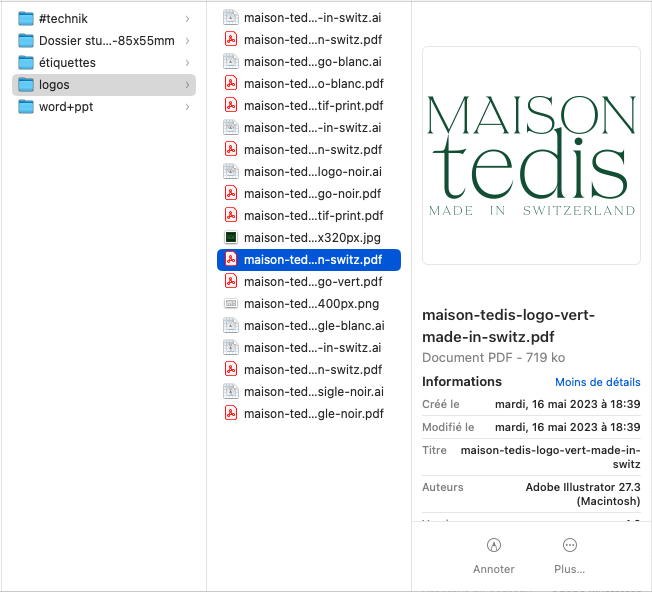Click the #technik folder icon
The image size is (652, 592).
pyautogui.click(x=26, y=19)
